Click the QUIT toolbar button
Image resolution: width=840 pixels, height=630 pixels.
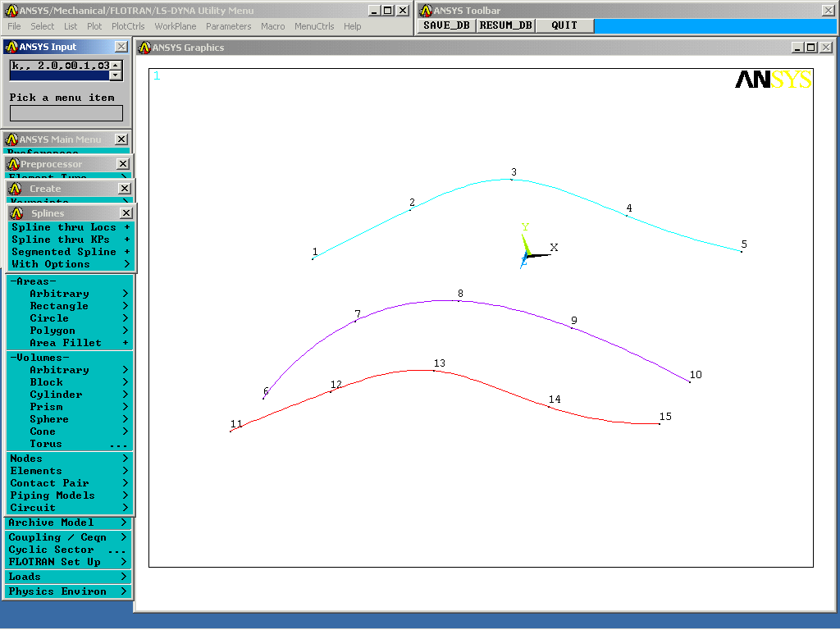click(564, 25)
